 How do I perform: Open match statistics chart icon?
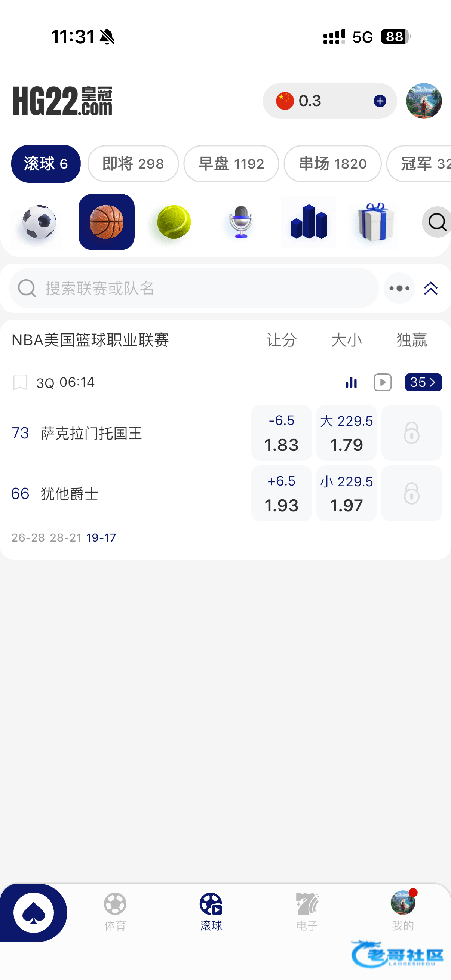click(351, 382)
